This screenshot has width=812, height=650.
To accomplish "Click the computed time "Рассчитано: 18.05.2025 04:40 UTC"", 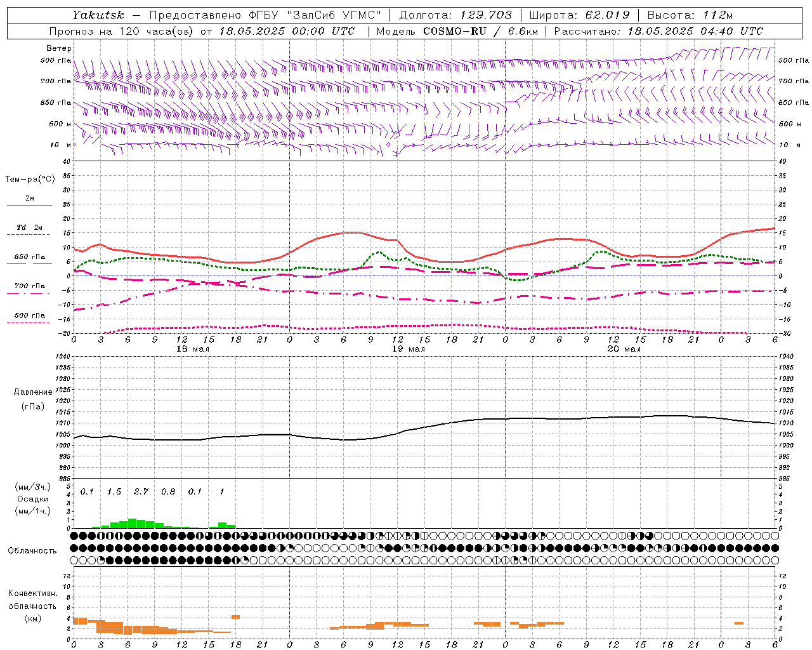I will pyautogui.click(x=658, y=31).
